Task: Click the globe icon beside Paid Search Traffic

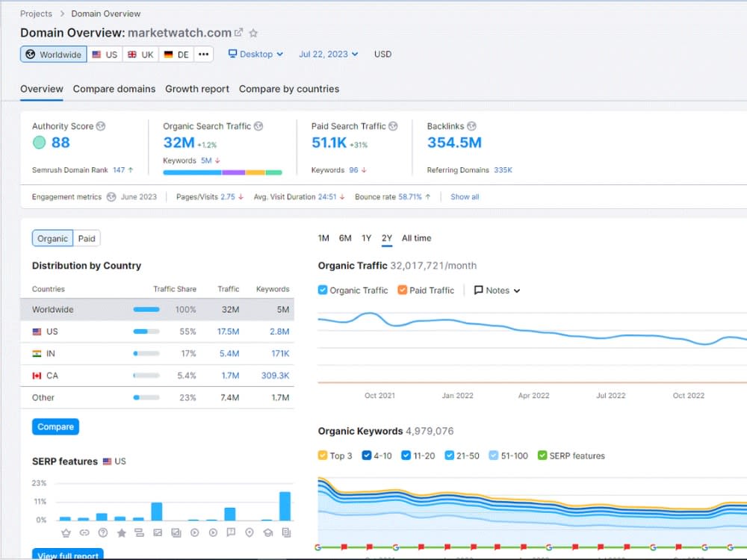Action: [x=393, y=126]
